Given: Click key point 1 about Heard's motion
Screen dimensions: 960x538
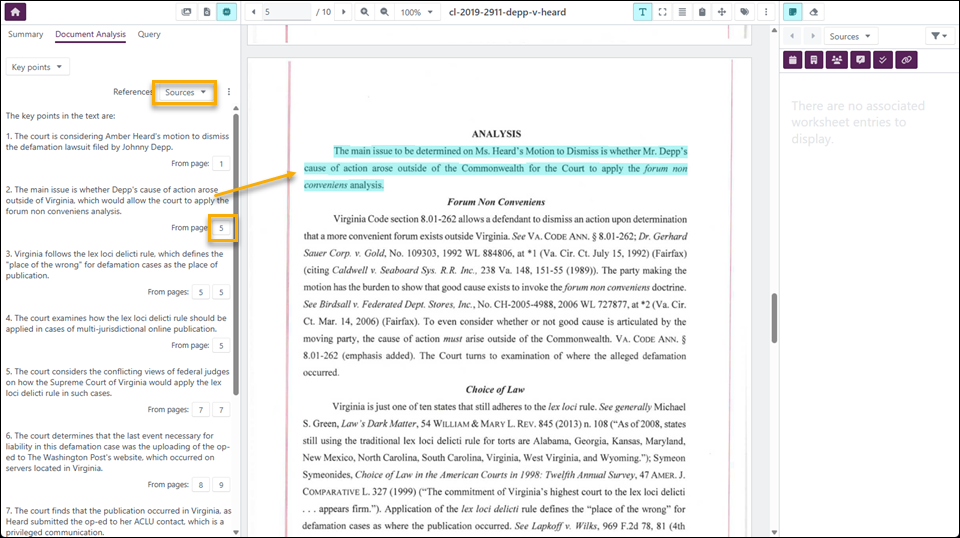Looking at the screenshot, I should (x=118, y=141).
